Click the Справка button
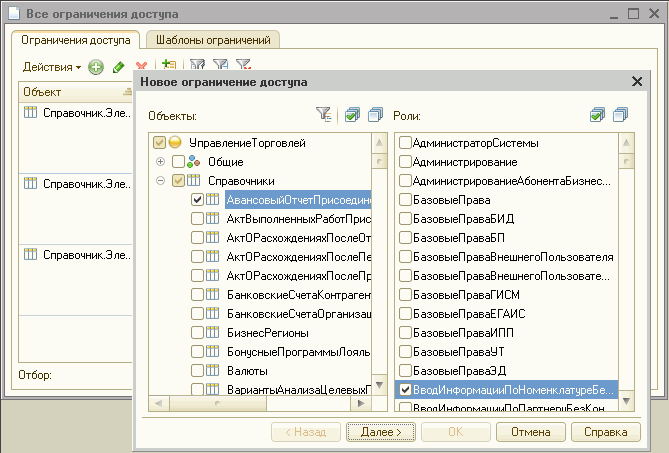Image resolution: width=669 pixels, height=453 pixels. [606, 432]
